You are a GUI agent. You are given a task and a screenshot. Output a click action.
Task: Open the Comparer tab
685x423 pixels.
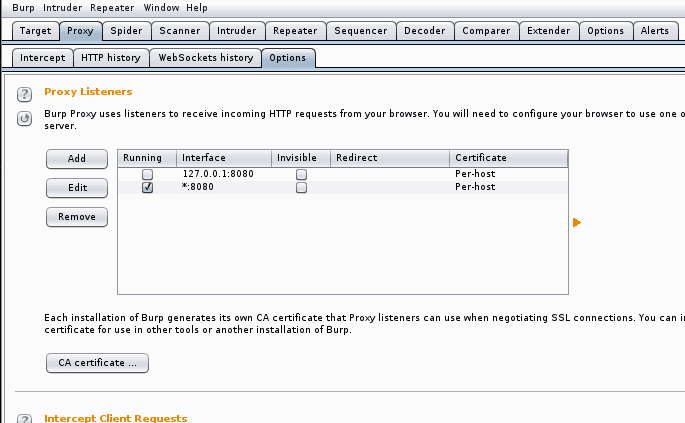click(486, 31)
